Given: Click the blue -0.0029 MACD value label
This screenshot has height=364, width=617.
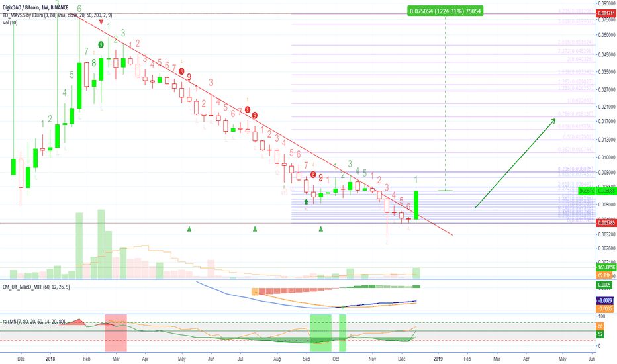Looking at the screenshot, I should coord(605,301).
